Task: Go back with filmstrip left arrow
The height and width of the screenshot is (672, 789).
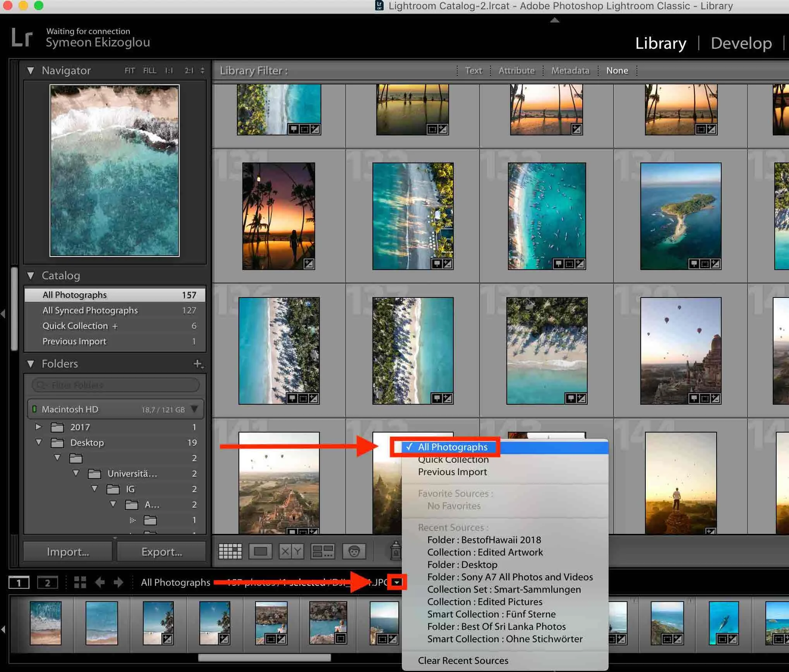Action: click(x=100, y=582)
